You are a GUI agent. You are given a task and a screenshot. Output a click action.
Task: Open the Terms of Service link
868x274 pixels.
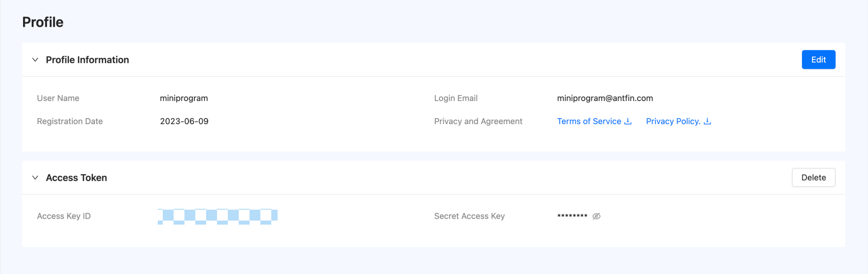[589, 121]
